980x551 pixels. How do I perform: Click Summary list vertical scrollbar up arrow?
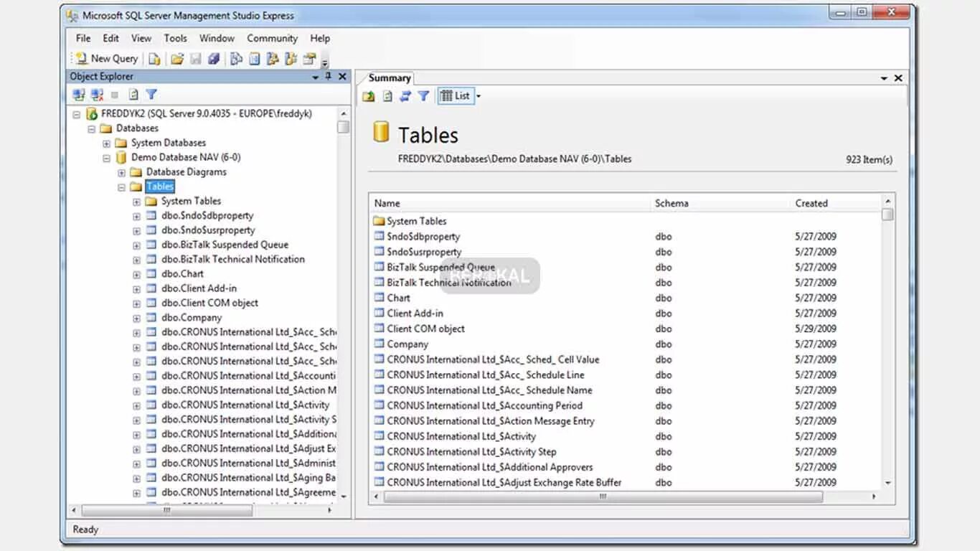(888, 202)
